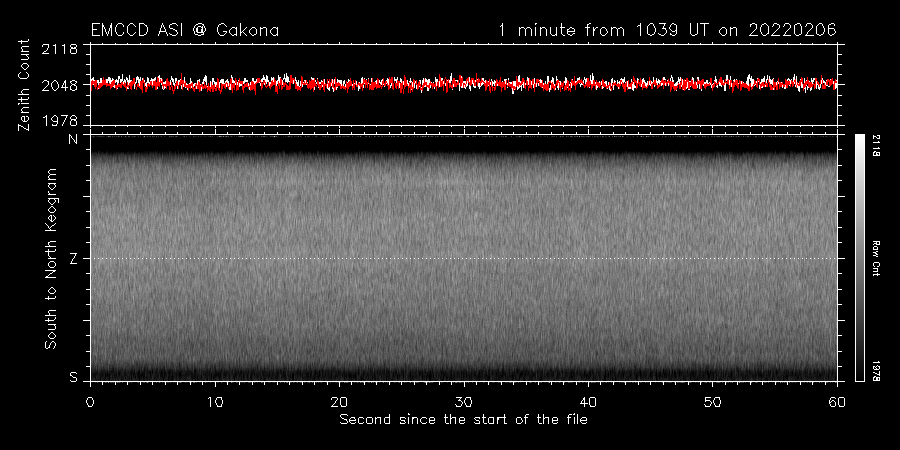Click the '1 minute from 1039 UT on 20220206' header
This screenshot has height=450, width=900.
667,30
